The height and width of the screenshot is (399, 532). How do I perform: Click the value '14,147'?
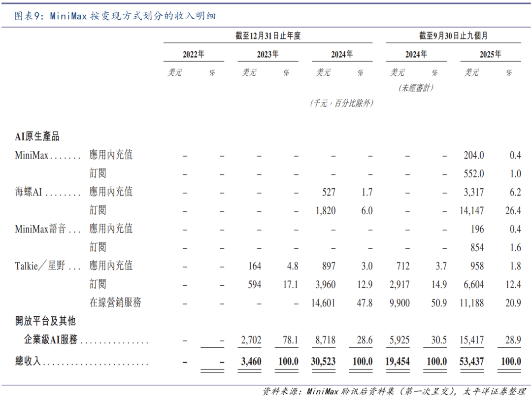[471, 211]
